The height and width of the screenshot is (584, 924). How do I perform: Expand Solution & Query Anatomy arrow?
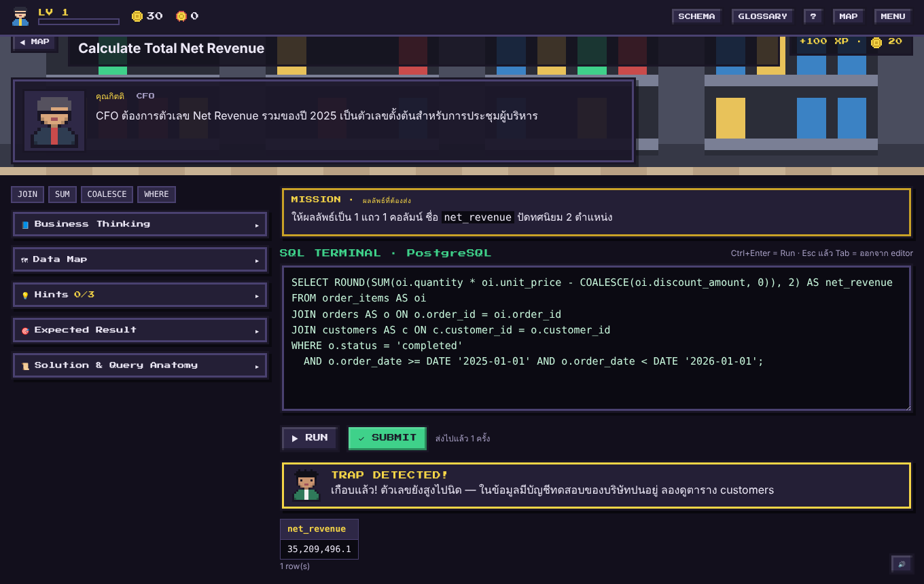coord(257,366)
